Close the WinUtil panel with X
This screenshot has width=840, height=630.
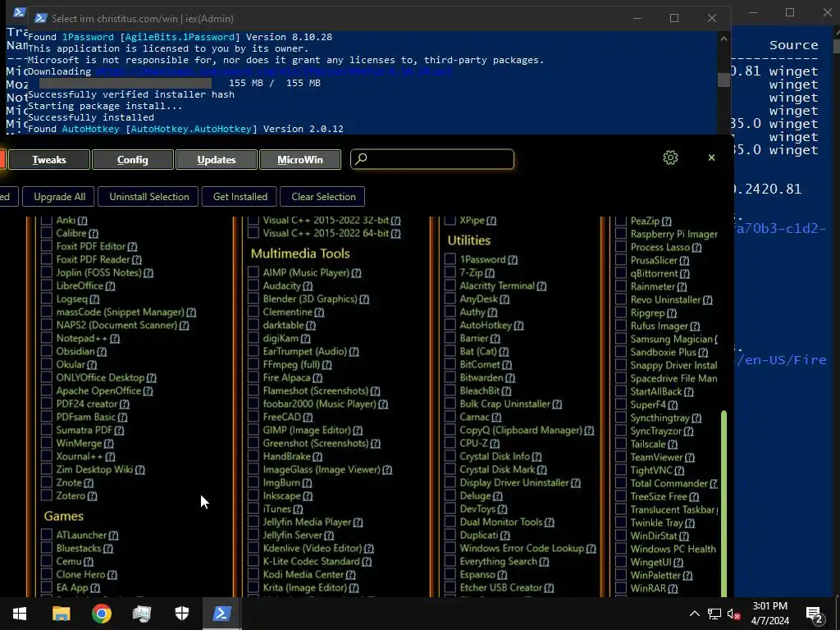(x=711, y=157)
